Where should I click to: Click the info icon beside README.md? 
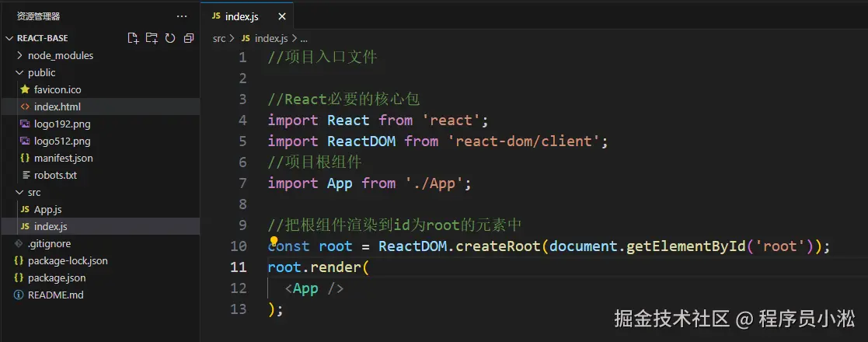point(19,295)
